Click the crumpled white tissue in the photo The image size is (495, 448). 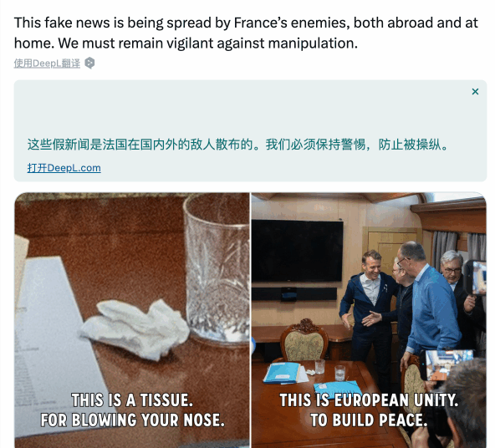pyautogui.click(x=135, y=328)
